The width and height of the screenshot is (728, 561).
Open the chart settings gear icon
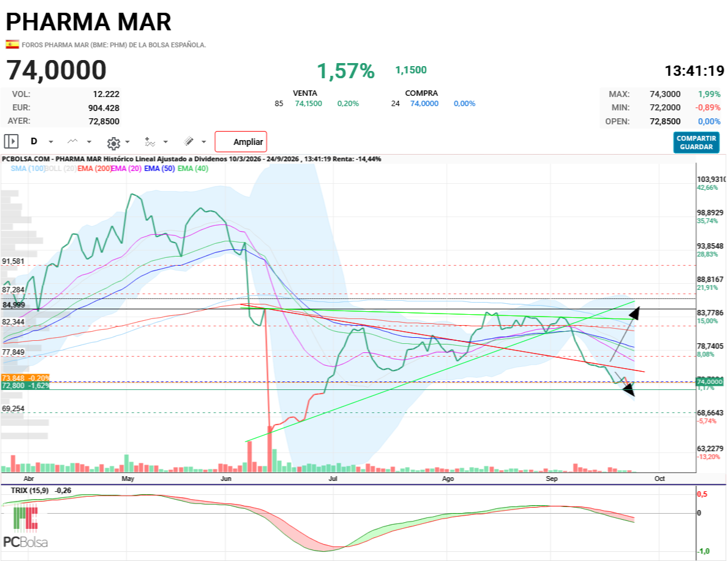(x=113, y=143)
